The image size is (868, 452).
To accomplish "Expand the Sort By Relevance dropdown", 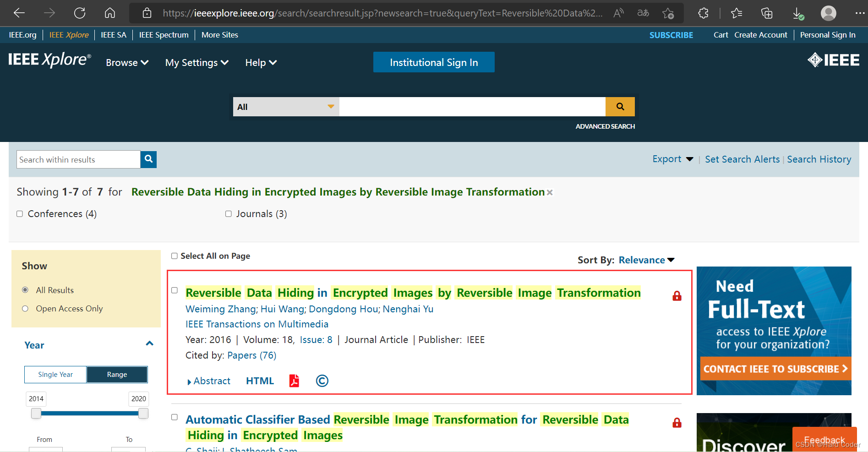I will pos(646,260).
